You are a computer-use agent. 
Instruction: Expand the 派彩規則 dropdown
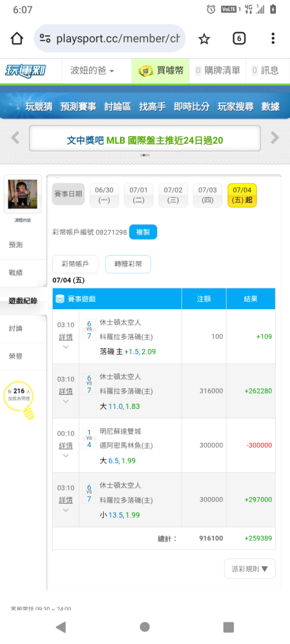[x=250, y=569]
